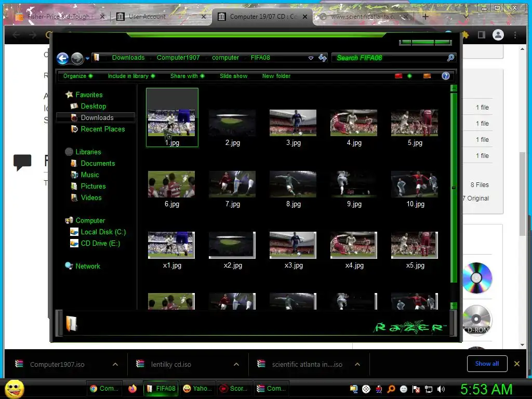Select Downloads in the address path
532x399 pixels.
(x=128, y=58)
